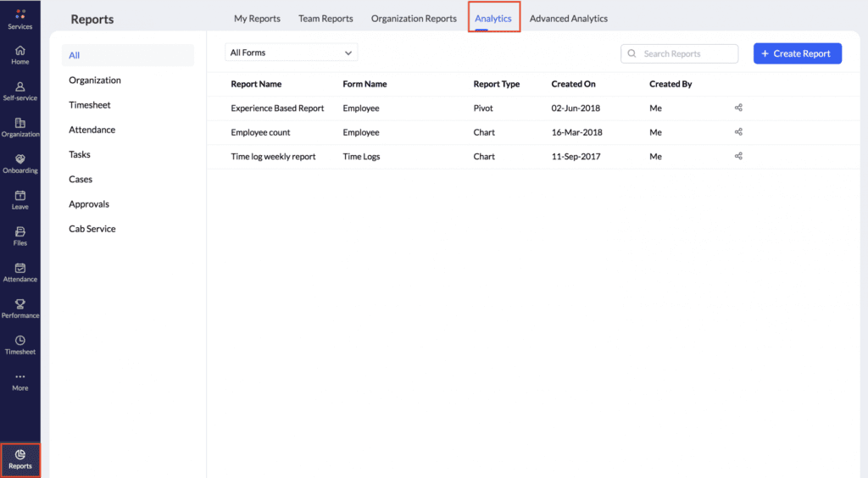This screenshot has height=478, width=868.
Task: Open the Services icon in sidebar
Action: (x=20, y=14)
